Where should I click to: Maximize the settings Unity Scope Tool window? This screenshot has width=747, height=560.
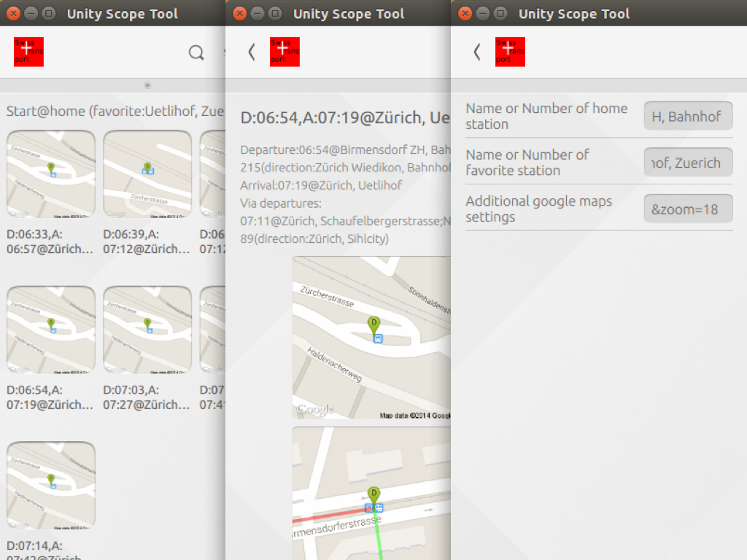(x=500, y=13)
